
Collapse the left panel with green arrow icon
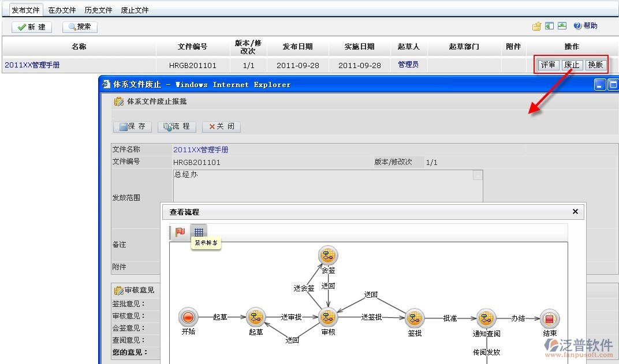tap(549, 27)
